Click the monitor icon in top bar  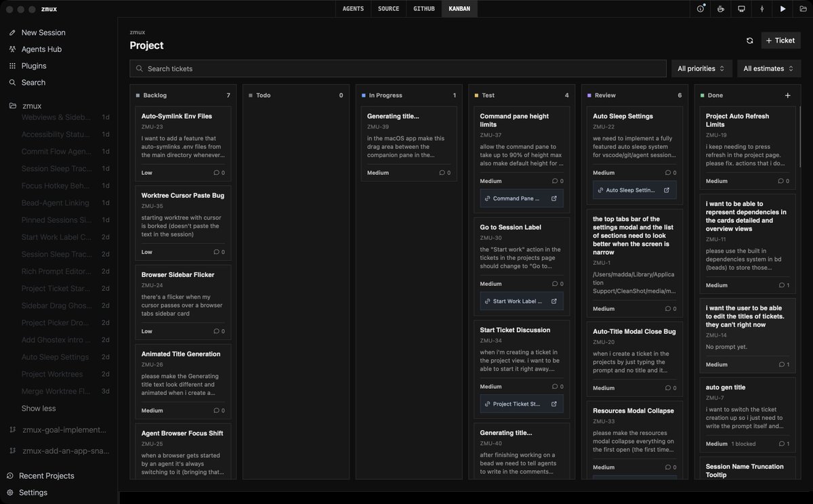[x=741, y=9]
